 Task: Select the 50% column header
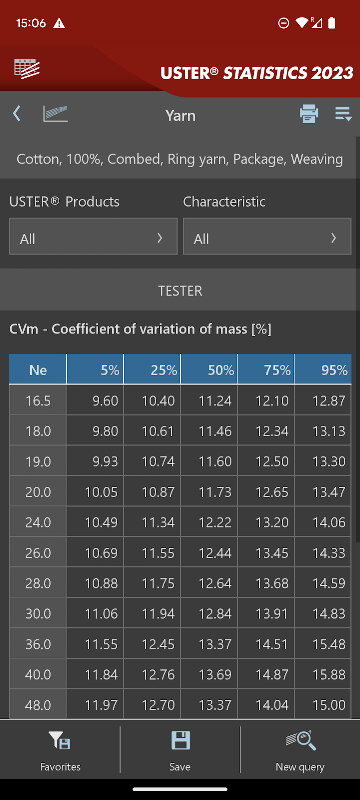click(x=209, y=369)
